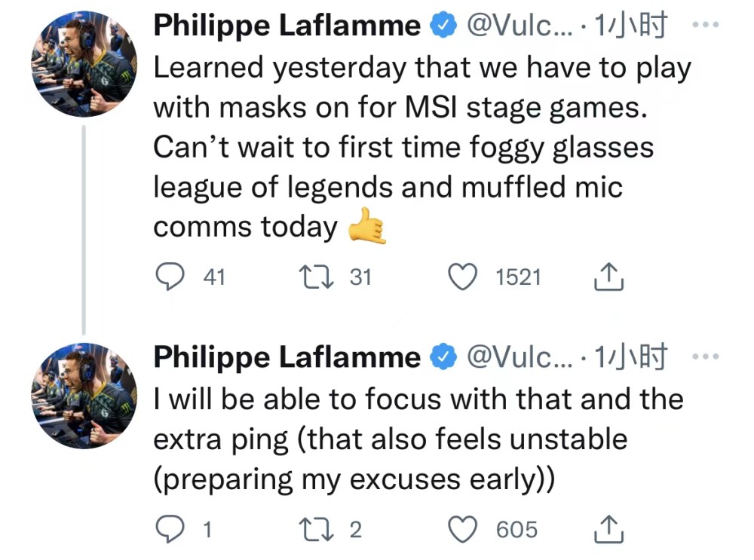Viewport: 754px width, 560px height.
Task: Open Philippe Laflamme name on first tweet
Action: coord(287,27)
